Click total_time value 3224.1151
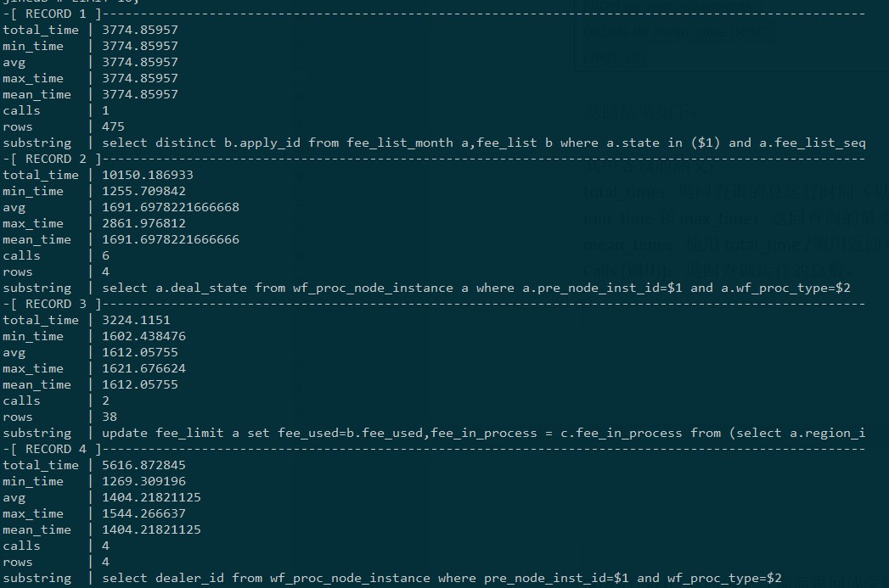The height and width of the screenshot is (588, 889). point(136,320)
